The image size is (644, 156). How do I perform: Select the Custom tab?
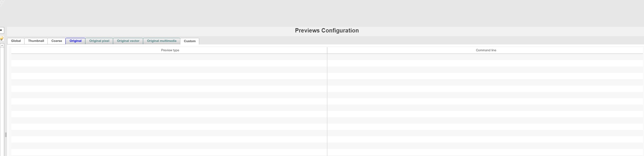coord(190,41)
